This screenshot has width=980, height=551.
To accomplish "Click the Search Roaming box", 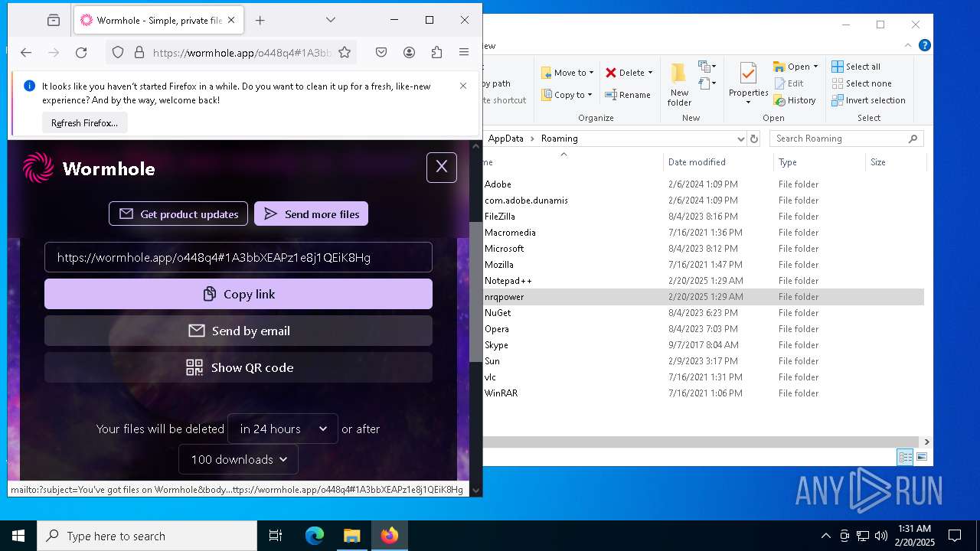I will [846, 139].
